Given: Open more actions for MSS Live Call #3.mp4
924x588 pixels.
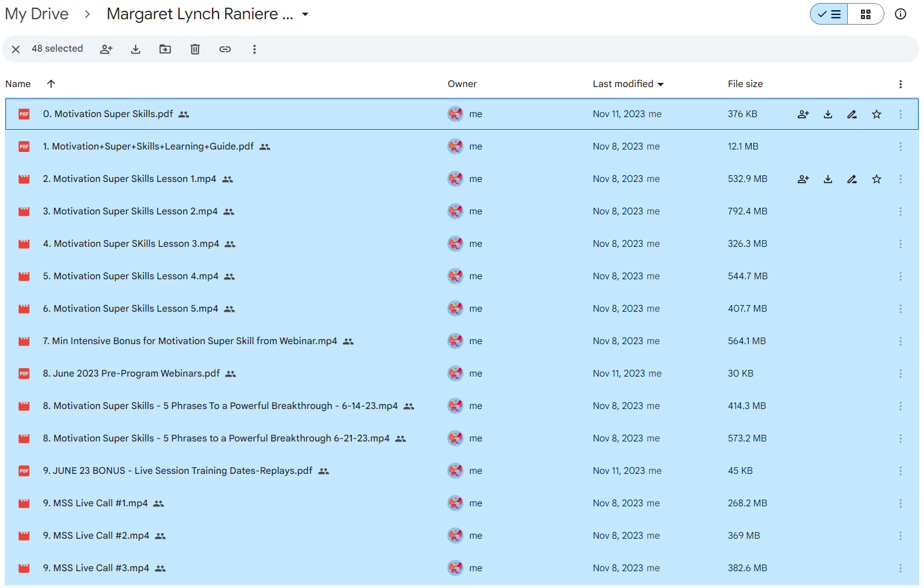Looking at the screenshot, I should tap(901, 568).
